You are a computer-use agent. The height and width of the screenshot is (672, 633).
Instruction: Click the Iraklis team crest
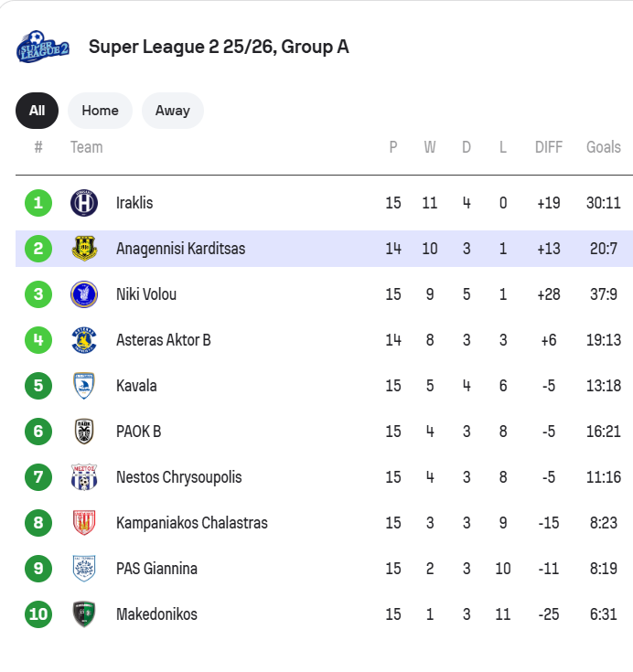pyautogui.click(x=84, y=203)
